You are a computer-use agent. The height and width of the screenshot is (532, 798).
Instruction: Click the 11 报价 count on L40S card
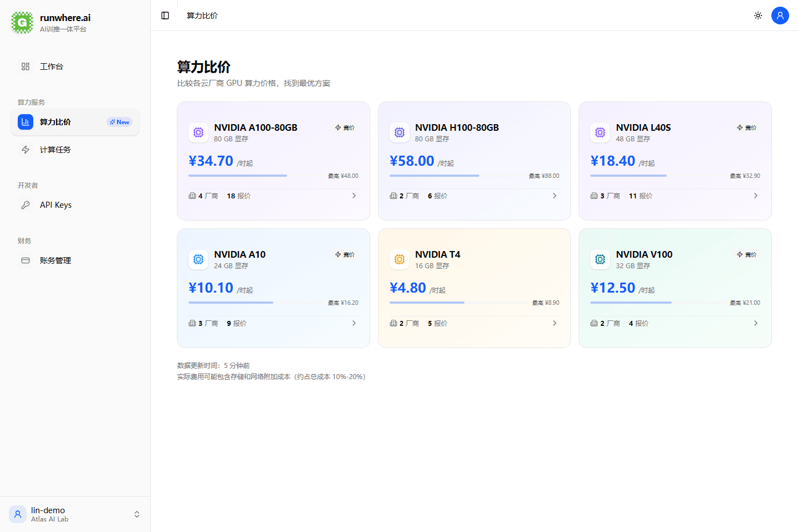(641, 196)
